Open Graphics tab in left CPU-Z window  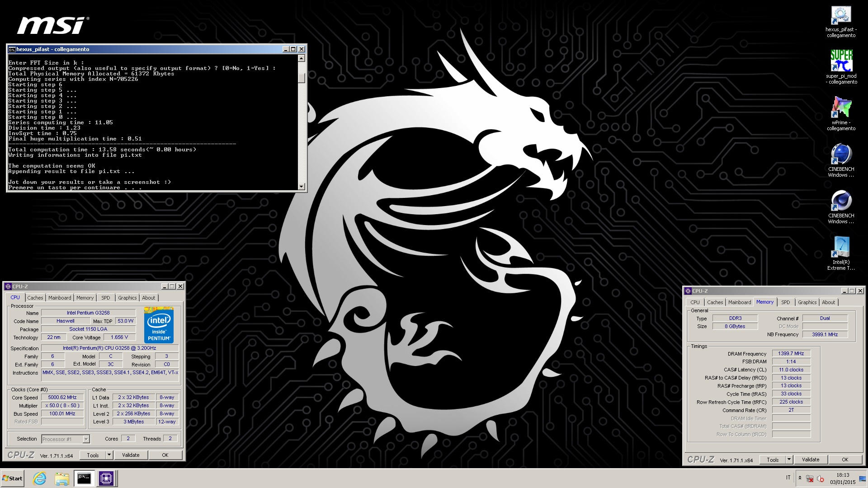tap(127, 298)
